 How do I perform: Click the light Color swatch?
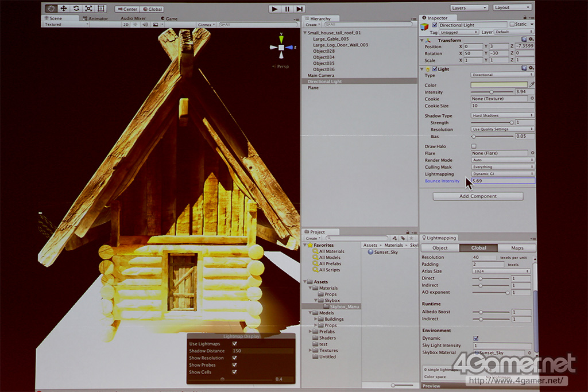[x=499, y=85]
